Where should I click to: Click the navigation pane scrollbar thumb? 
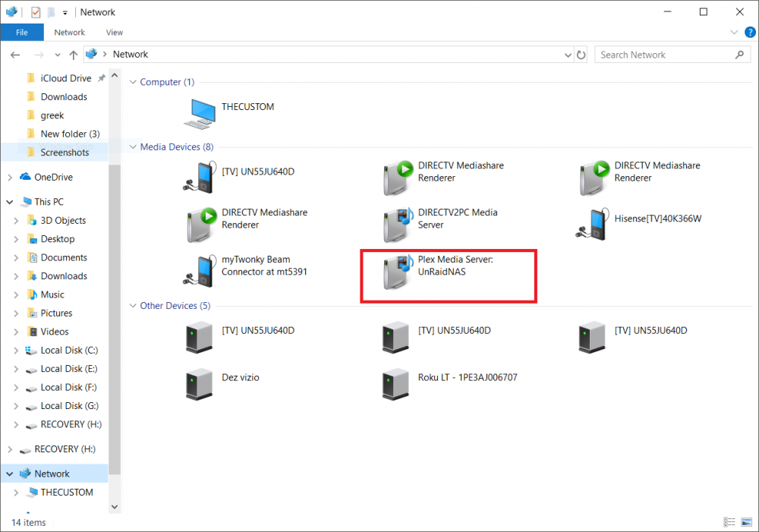(x=115, y=320)
